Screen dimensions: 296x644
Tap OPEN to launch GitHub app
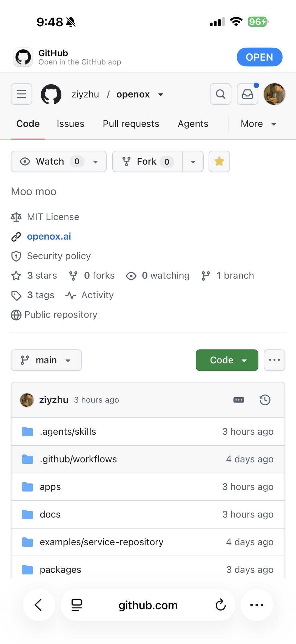[x=260, y=57]
